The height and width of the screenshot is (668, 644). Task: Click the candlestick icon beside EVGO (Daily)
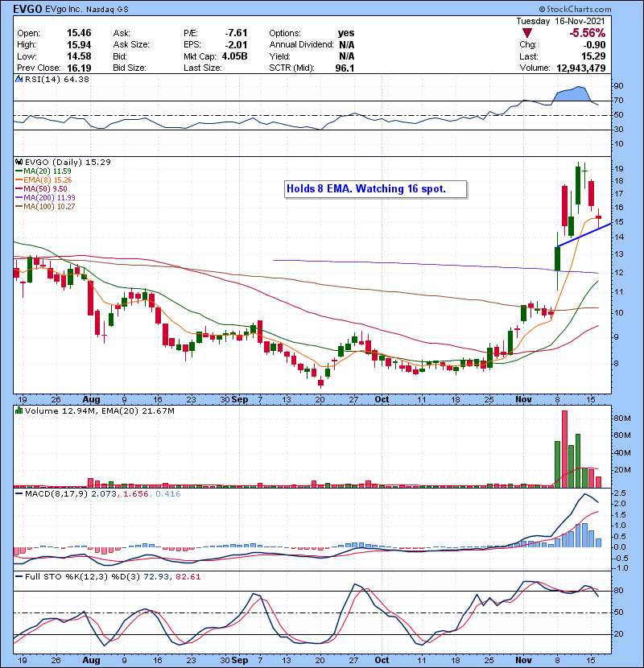tap(19, 162)
